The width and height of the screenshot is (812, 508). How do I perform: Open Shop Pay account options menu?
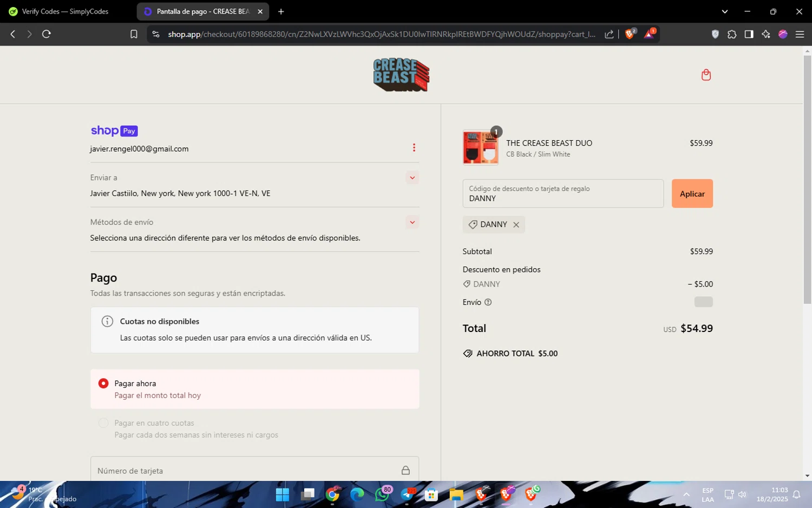coord(414,148)
